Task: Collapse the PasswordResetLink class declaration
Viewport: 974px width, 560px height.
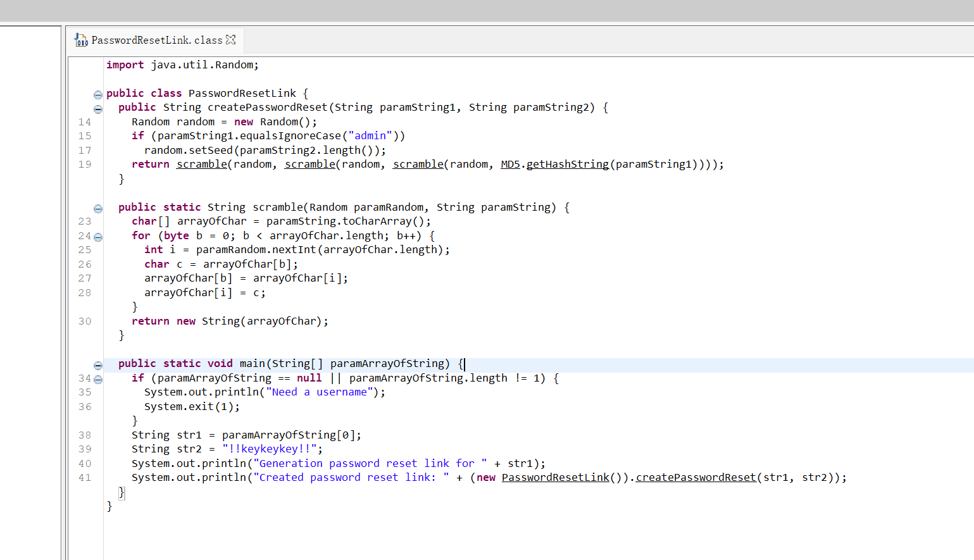Action: (x=97, y=95)
